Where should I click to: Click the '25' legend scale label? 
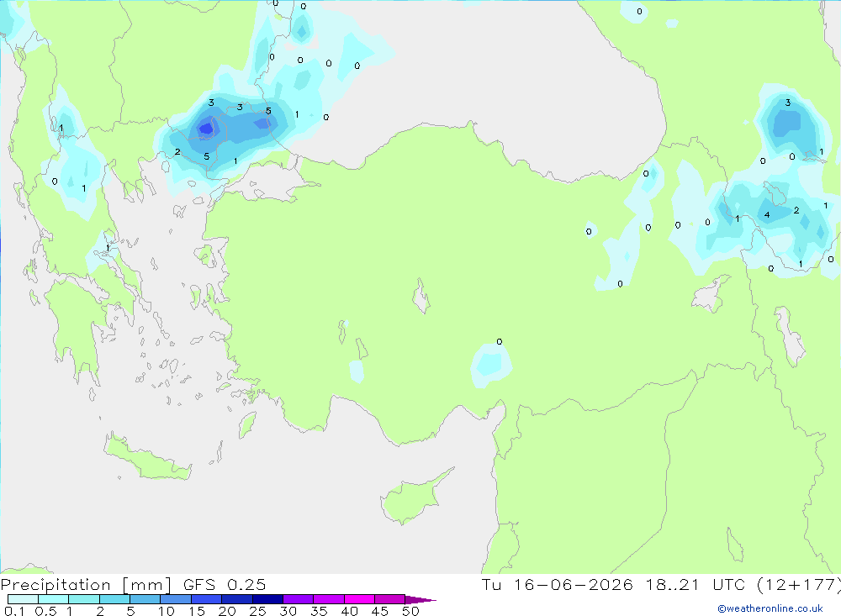click(x=258, y=611)
